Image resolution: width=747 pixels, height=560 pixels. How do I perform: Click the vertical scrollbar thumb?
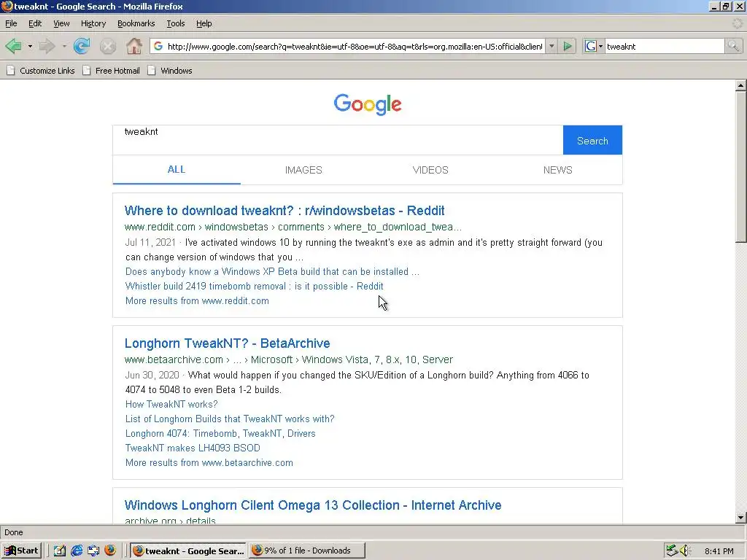[741, 168]
